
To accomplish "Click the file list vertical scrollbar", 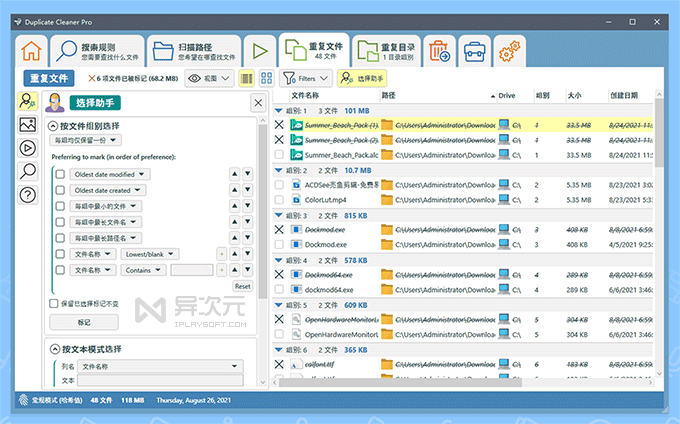I will (x=659, y=132).
